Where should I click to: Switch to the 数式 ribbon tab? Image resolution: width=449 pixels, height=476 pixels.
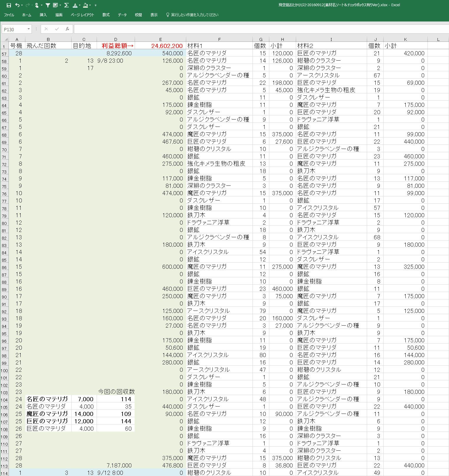pos(106,15)
